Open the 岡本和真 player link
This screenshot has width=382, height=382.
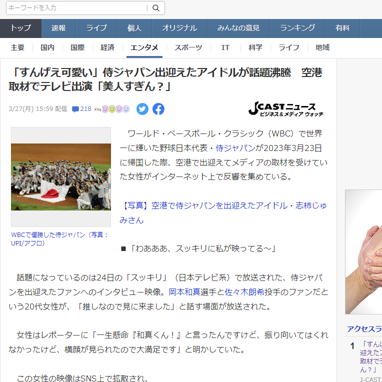pos(184,292)
